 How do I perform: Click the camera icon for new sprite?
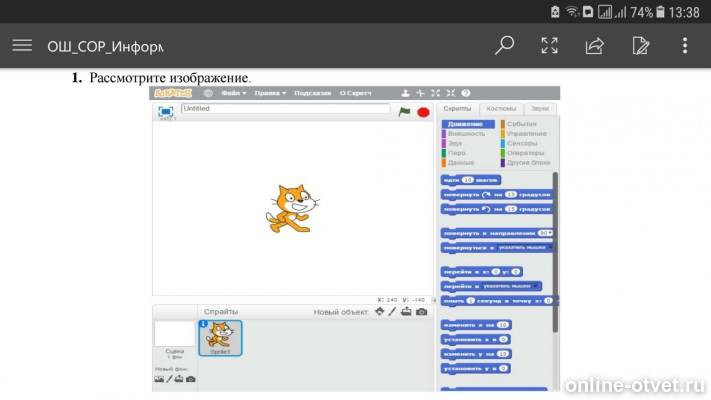[422, 312]
